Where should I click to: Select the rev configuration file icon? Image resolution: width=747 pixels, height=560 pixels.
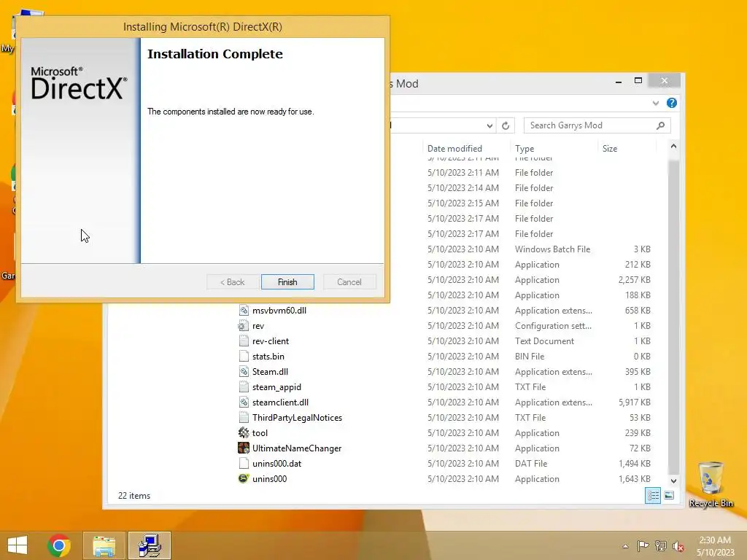(244, 326)
